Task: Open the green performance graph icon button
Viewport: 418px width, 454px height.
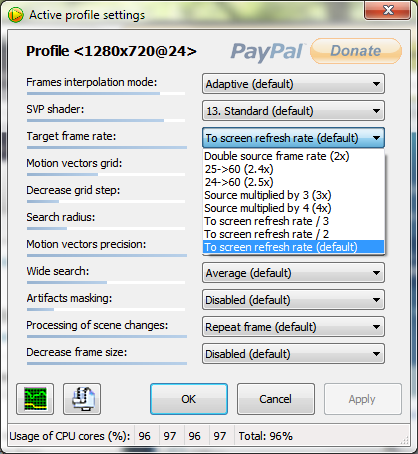Action: (35, 399)
